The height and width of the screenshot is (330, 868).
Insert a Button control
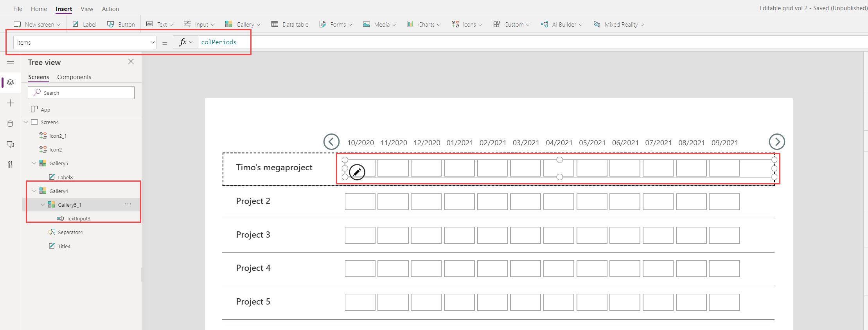coord(121,24)
